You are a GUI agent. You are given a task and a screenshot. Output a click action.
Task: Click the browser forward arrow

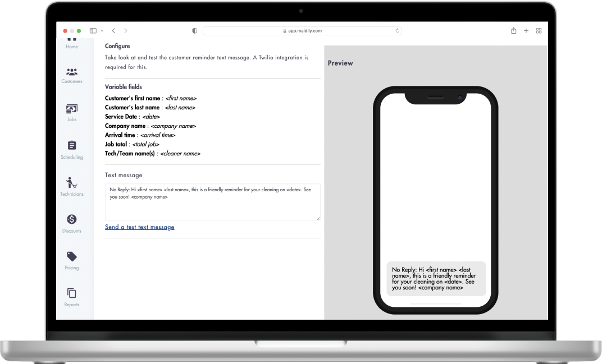point(126,31)
